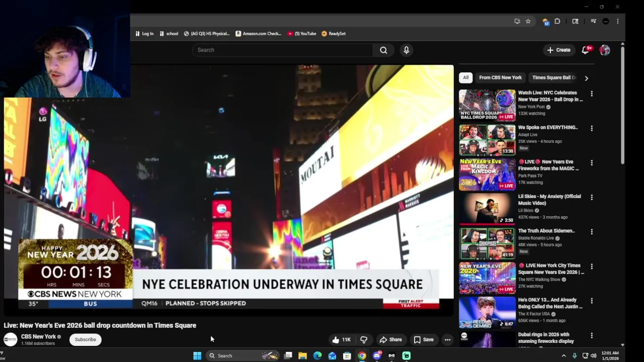Select the All filter chip
The width and height of the screenshot is (644, 362).
466,77
